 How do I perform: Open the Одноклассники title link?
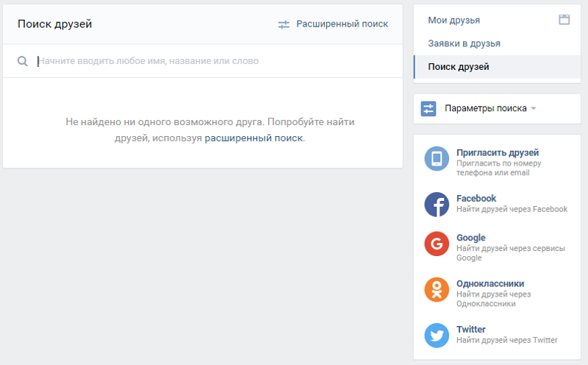(490, 283)
